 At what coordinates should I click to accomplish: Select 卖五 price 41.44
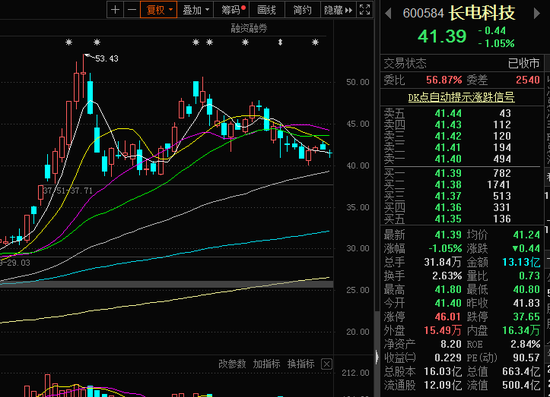pos(448,113)
